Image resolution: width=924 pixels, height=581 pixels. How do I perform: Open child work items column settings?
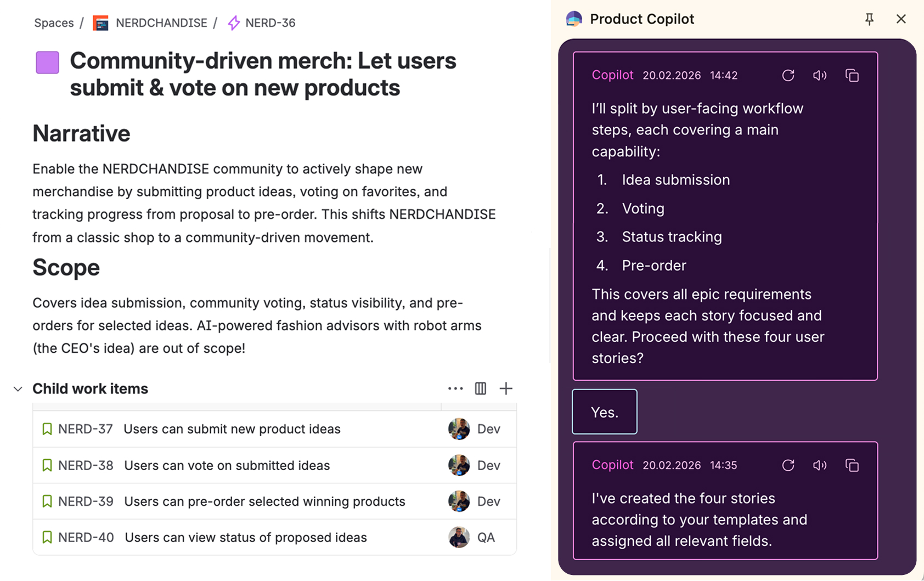tap(480, 388)
